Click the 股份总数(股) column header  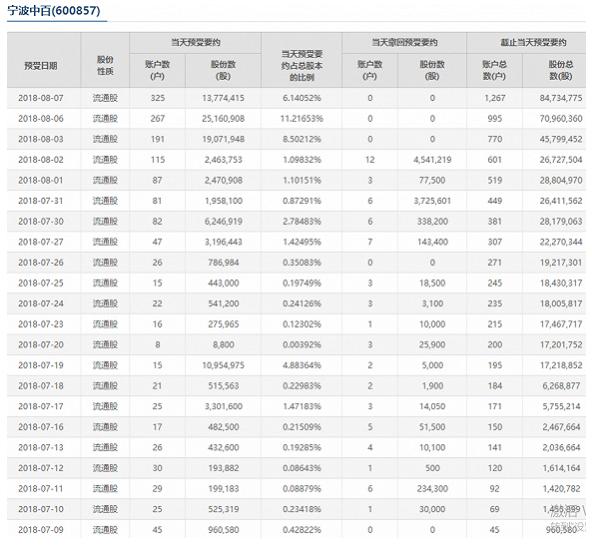(561, 70)
